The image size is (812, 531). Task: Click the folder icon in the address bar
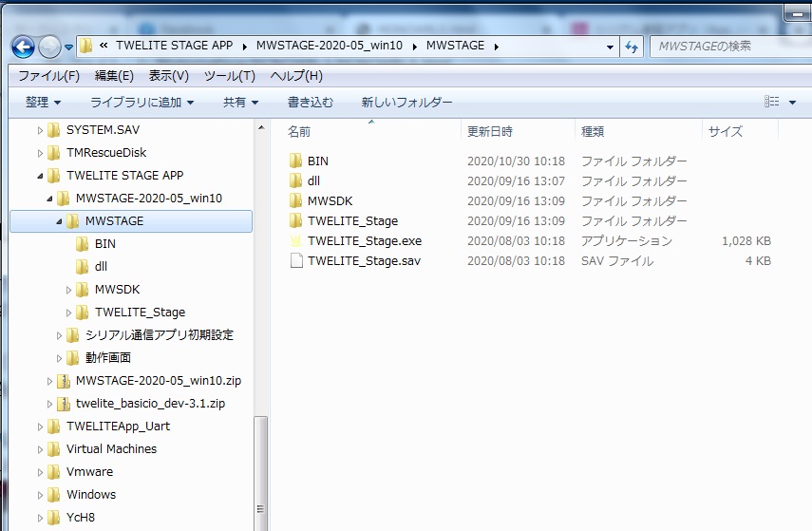(86, 47)
